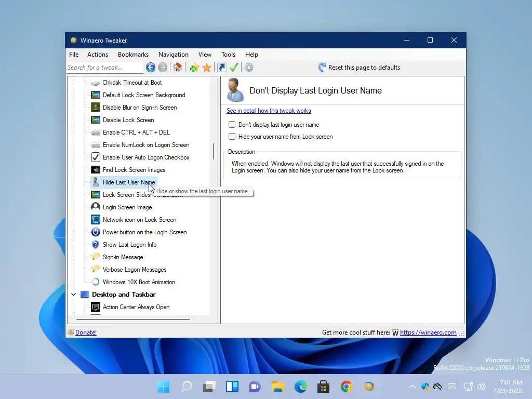Click the Action Center Always Open icon
532x399 pixels.
point(96,307)
